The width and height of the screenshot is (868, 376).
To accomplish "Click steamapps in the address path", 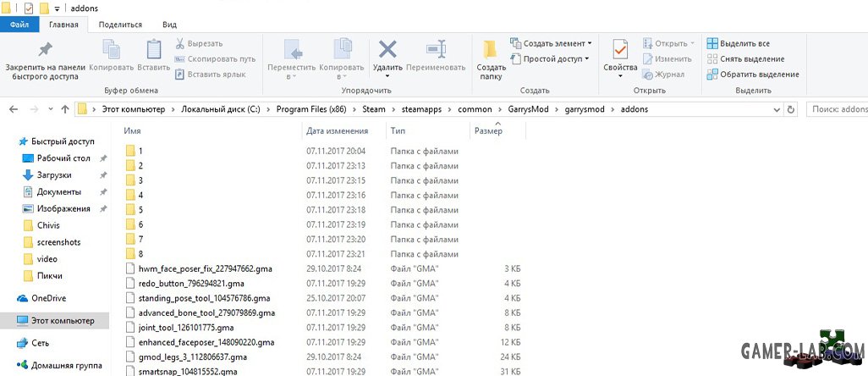I will pyautogui.click(x=422, y=109).
